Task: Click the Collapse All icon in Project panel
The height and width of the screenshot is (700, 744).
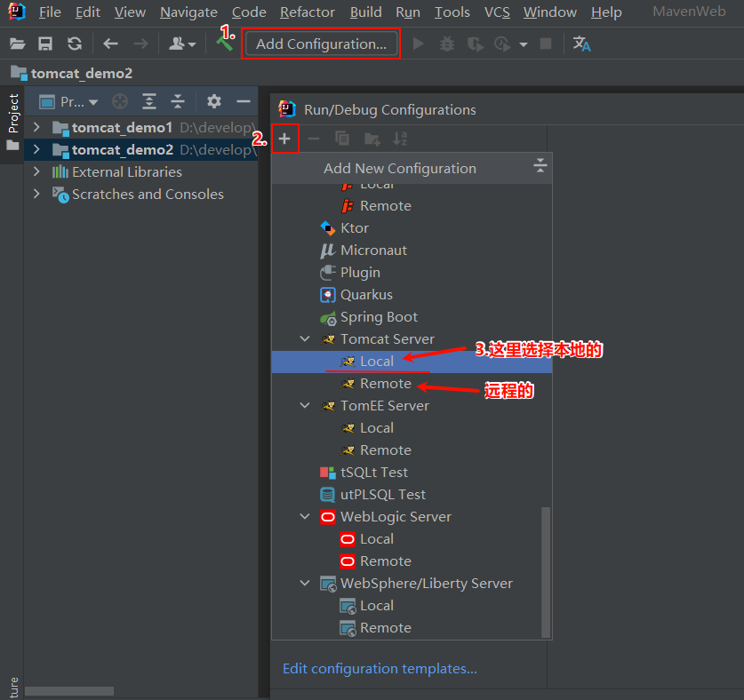Action: pyautogui.click(x=178, y=101)
